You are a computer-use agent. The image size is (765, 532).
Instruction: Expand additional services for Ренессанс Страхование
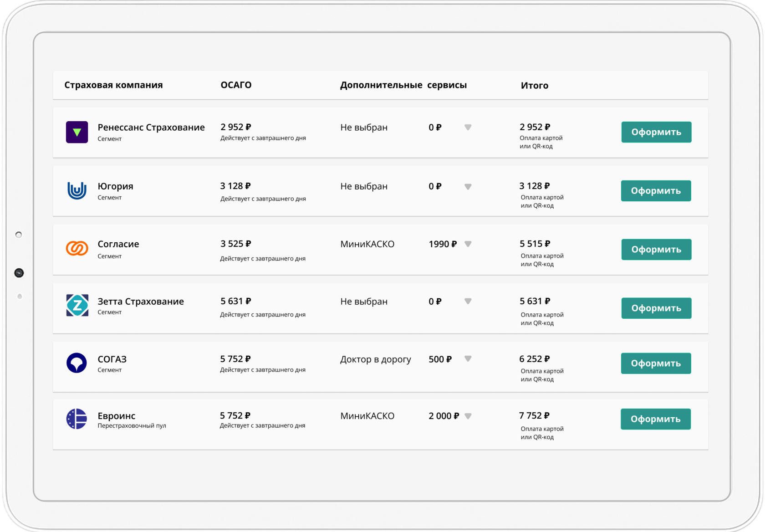[468, 128]
